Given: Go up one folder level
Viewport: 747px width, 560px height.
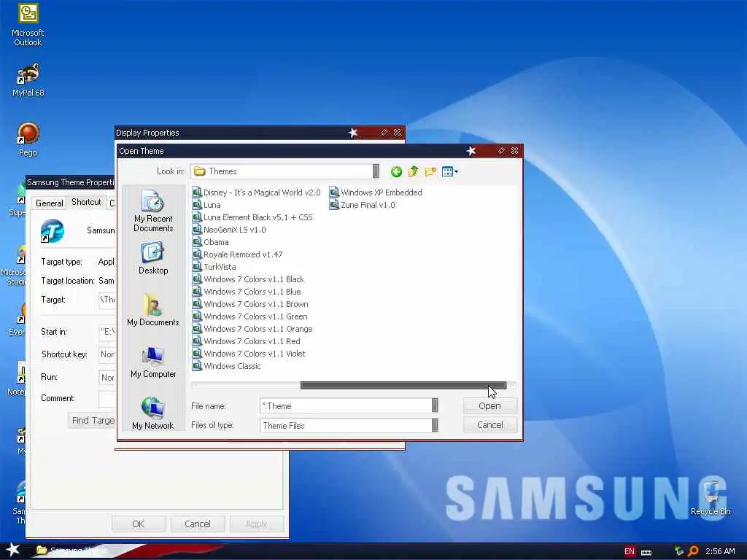Looking at the screenshot, I should (x=413, y=171).
